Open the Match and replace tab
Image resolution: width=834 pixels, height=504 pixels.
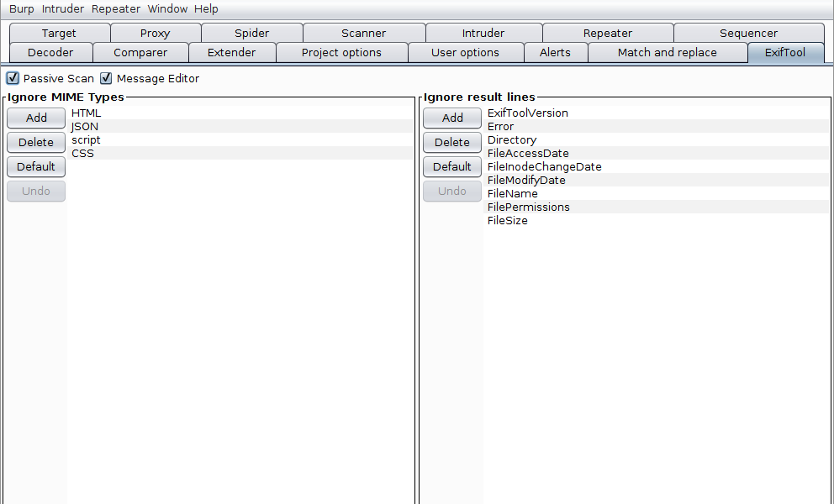(x=668, y=53)
